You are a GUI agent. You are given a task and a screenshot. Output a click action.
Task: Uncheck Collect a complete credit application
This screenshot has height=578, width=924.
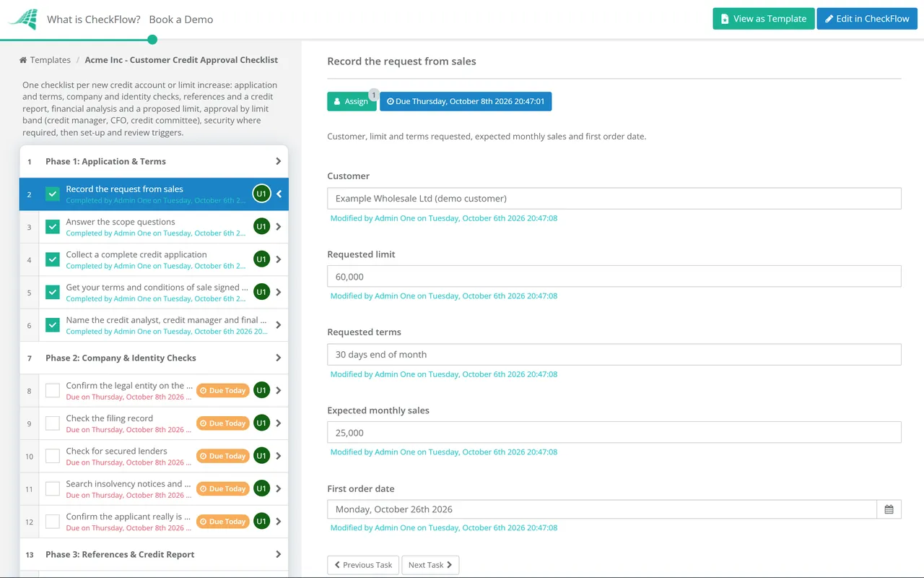pos(53,259)
